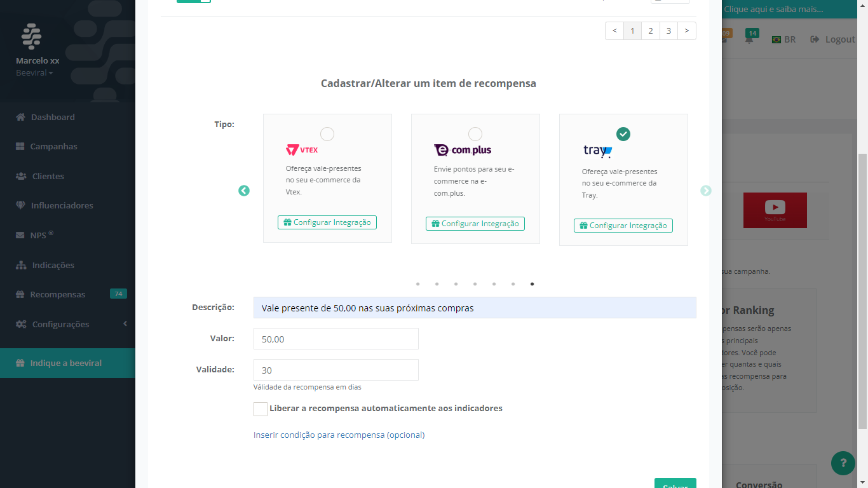The height and width of the screenshot is (488, 868).
Task: Open the help question mark button
Action: [843, 463]
